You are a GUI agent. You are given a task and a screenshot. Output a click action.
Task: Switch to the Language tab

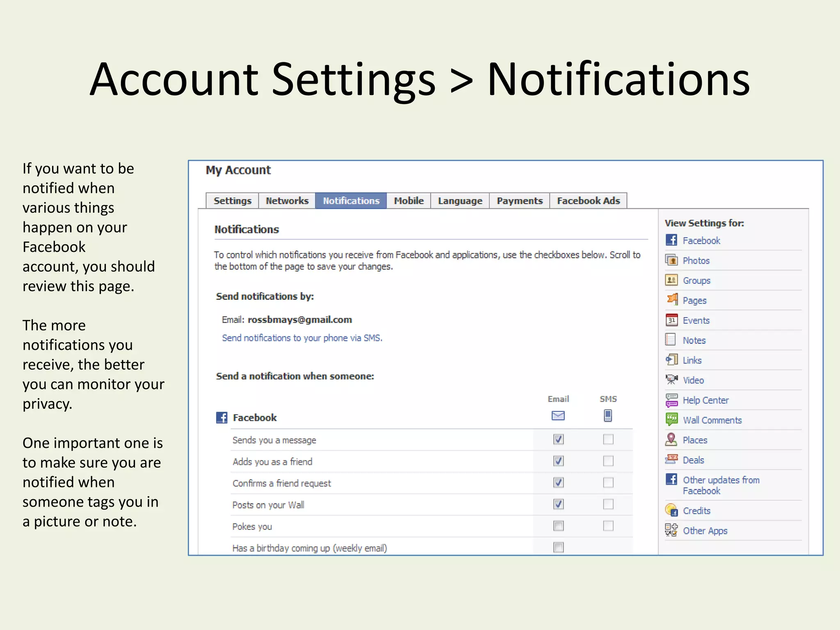(460, 201)
